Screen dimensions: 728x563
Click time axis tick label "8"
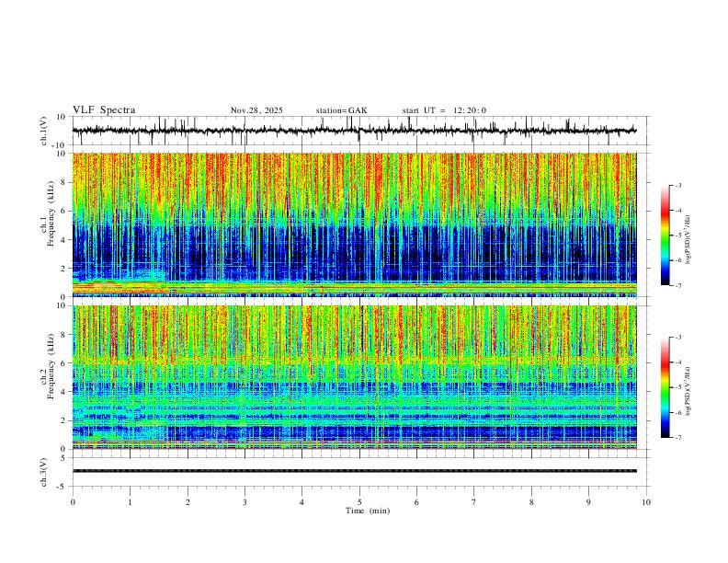pos(531,502)
